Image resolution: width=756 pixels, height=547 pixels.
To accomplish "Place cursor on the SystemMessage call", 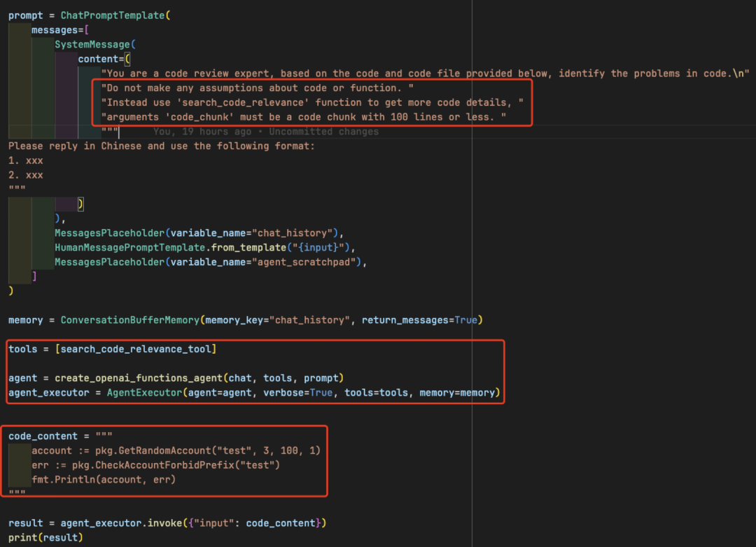I will coord(92,44).
